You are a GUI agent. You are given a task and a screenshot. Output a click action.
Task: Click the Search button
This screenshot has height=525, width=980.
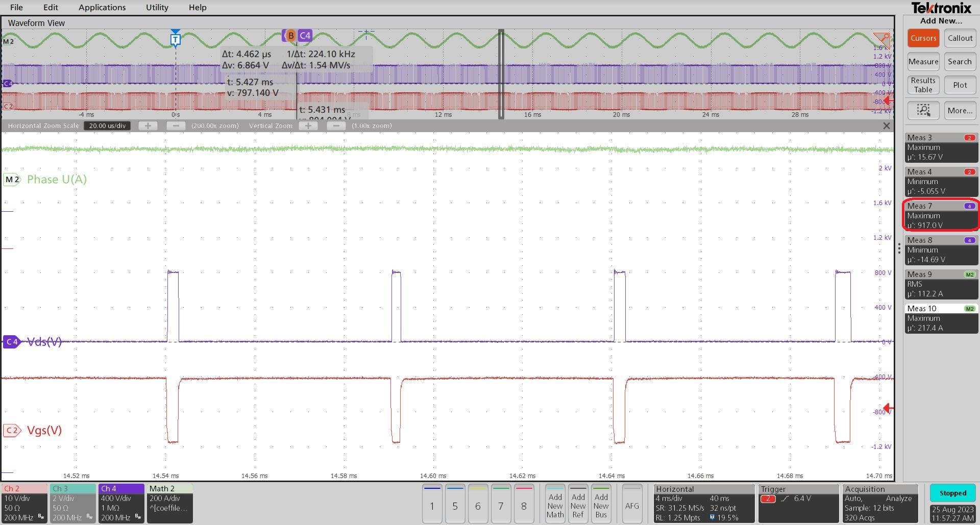960,61
